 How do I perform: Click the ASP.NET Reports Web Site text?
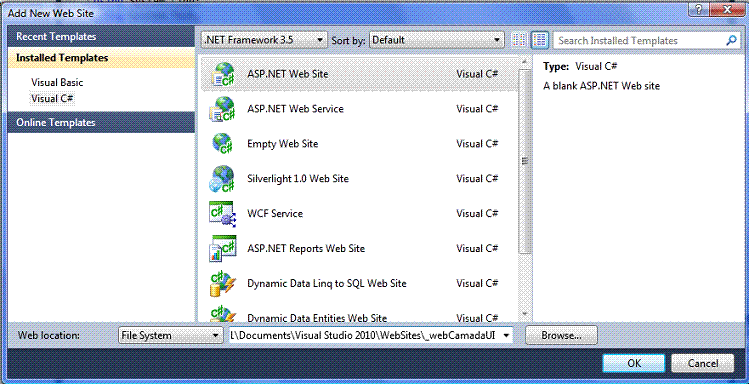pos(306,248)
